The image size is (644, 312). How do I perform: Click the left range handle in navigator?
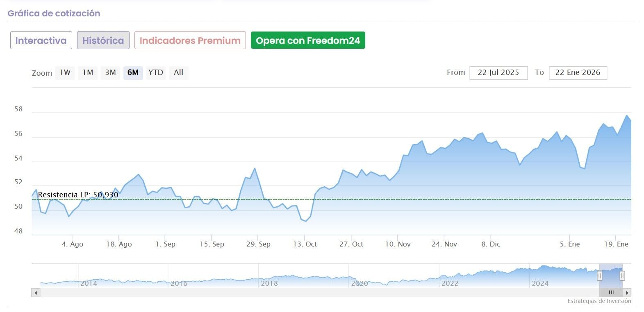599,276
